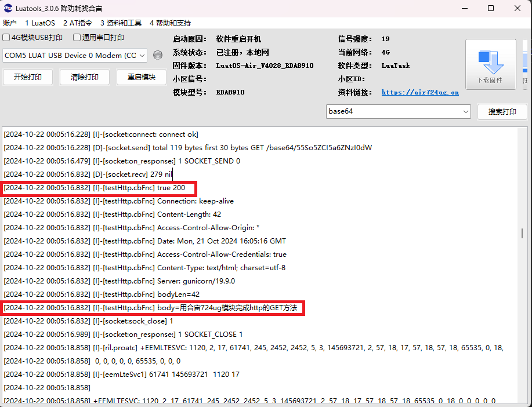Enable the 4G模块USB打印 checkbox
Screen dimensions: 532x407
pyautogui.click(x=7, y=38)
